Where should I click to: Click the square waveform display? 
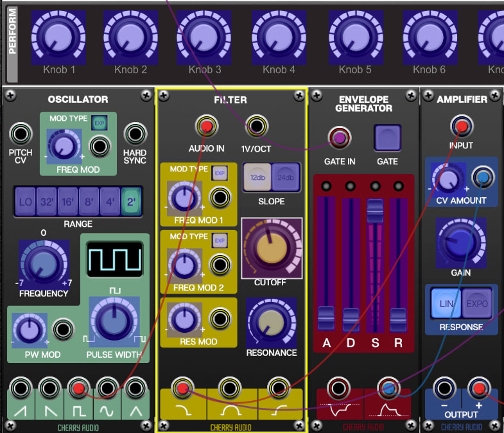click(115, 260)
